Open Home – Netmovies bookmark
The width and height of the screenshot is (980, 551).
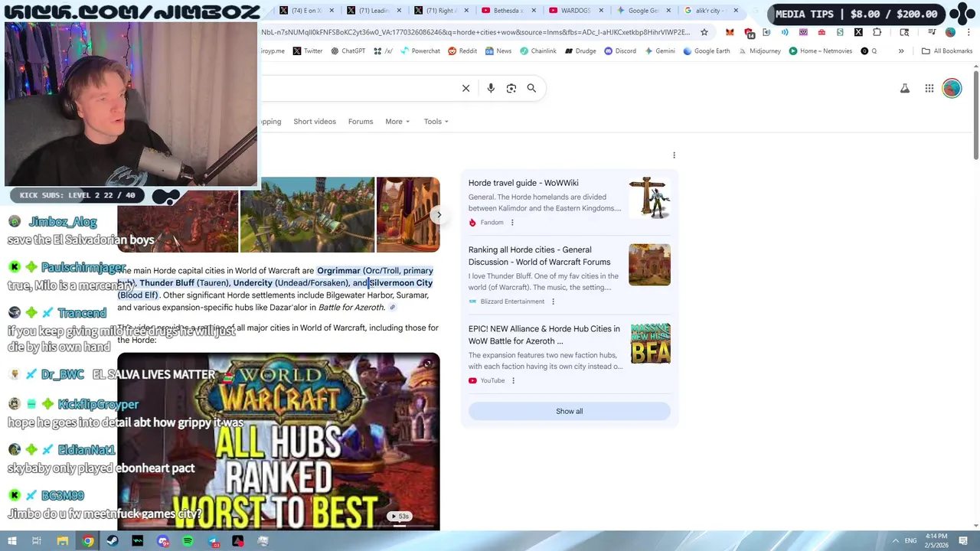(x=820, y=51)
